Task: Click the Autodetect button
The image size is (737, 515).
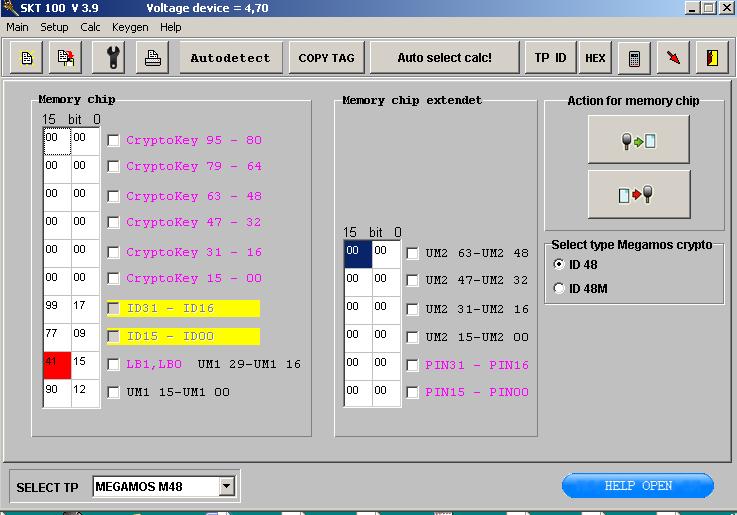Action: 231,58
